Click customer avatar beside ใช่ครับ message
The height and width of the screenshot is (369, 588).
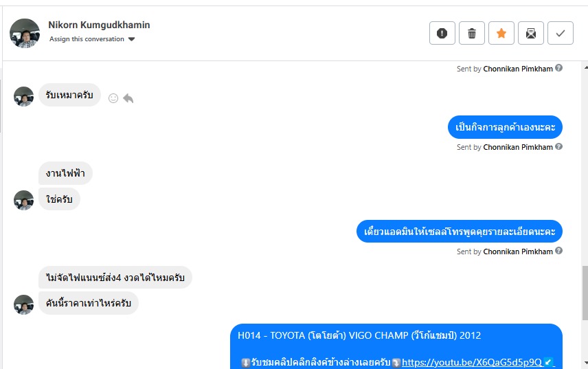(23, 200)
